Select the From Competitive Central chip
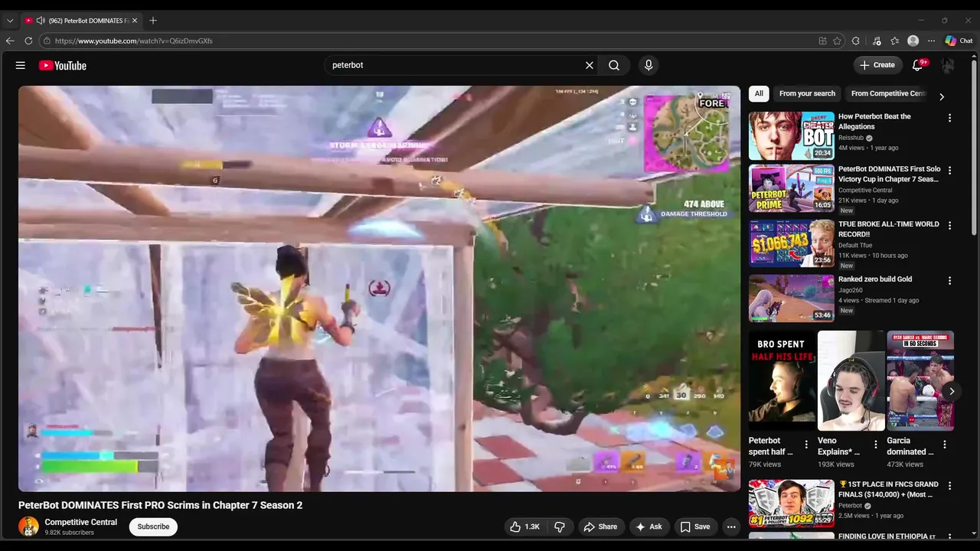Viewport: 980px width, 551px height. [888, 93]
